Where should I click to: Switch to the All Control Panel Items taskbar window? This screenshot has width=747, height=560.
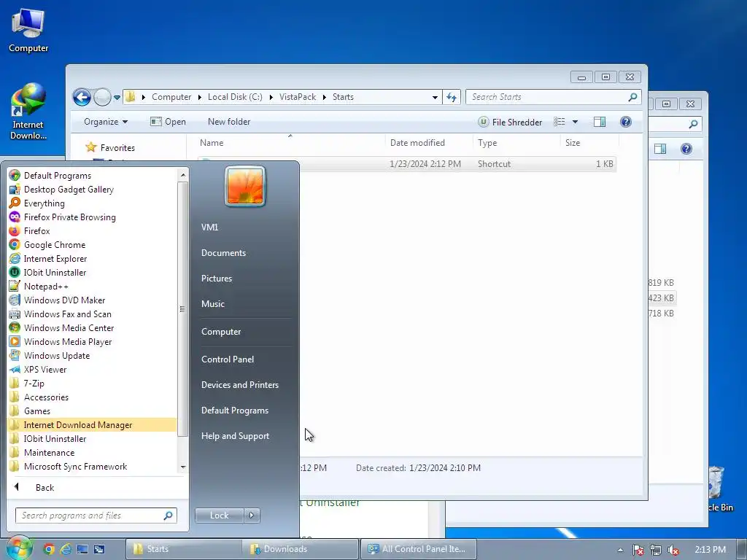pyautogui.click(x=418, y=549)
